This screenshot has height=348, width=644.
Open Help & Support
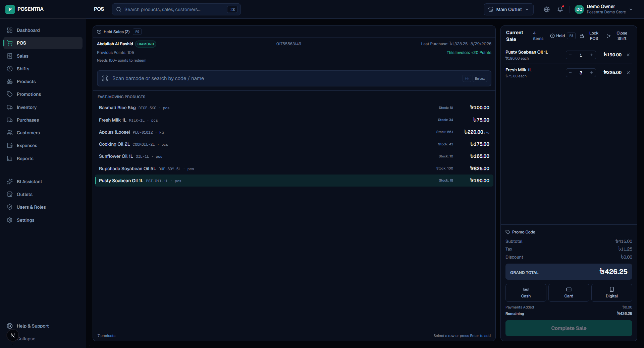click(x=43, y=326)
